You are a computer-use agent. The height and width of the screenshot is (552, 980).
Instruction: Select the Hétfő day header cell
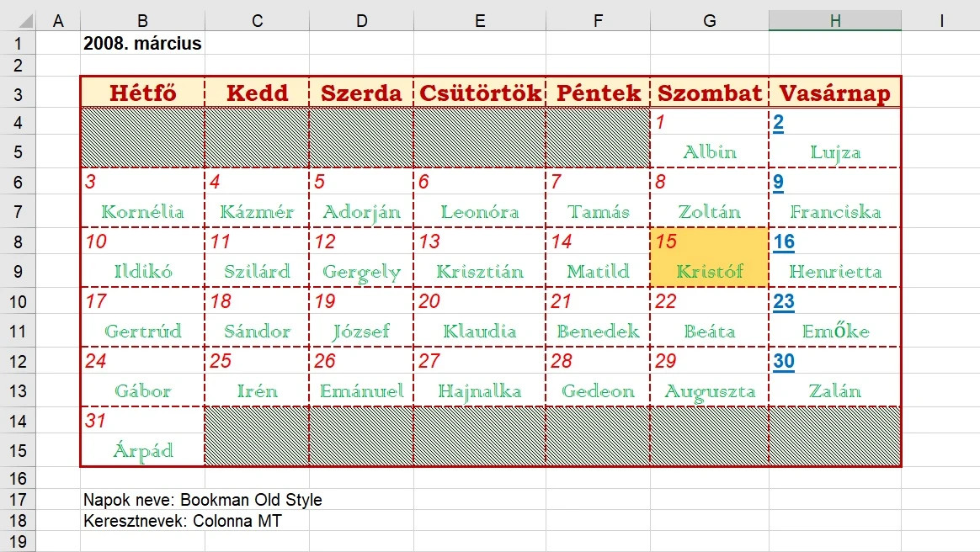click(x=142, y=93)
